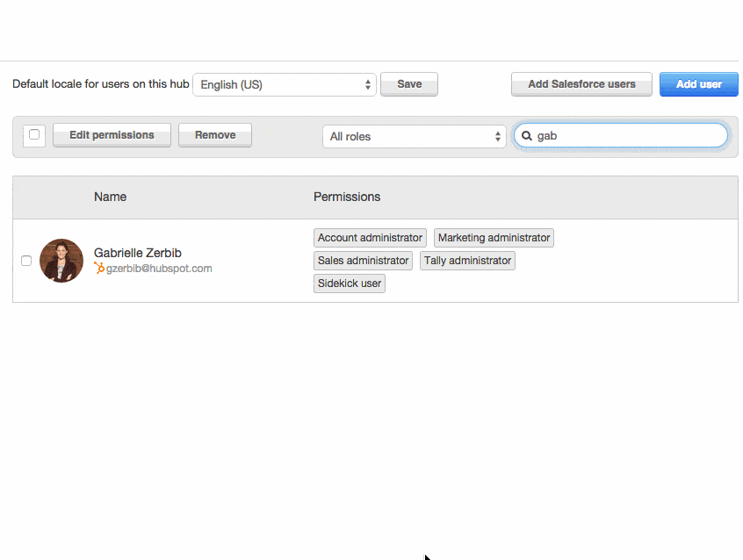
Task: Open Gabrielle Zerbib's profile photo
Action: 61,261
